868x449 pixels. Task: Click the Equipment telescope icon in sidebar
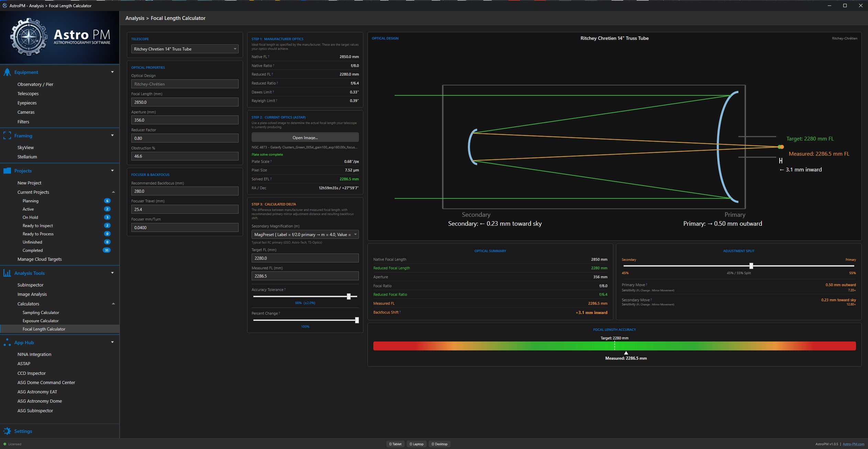point(7,72)
